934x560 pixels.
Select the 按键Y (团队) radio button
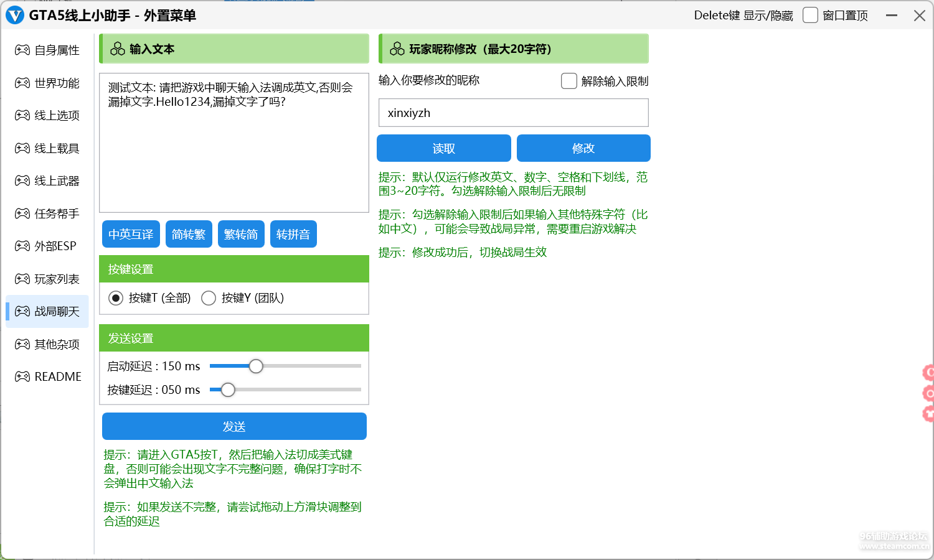pyautogui.click(x=209, y=298)
